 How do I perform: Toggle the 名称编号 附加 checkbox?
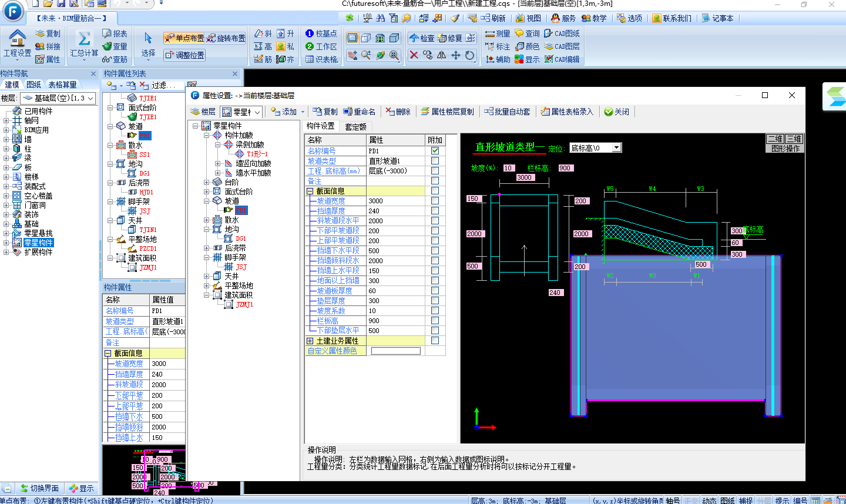point(435,151)
